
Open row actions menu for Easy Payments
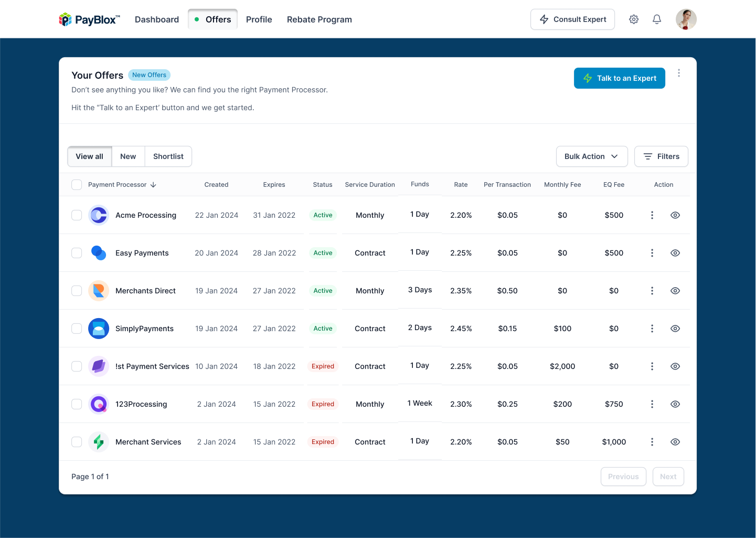(652, 253)
